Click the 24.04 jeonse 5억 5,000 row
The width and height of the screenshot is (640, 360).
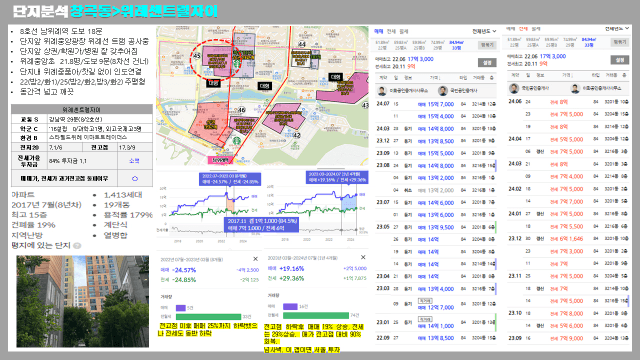click(569, 139)
